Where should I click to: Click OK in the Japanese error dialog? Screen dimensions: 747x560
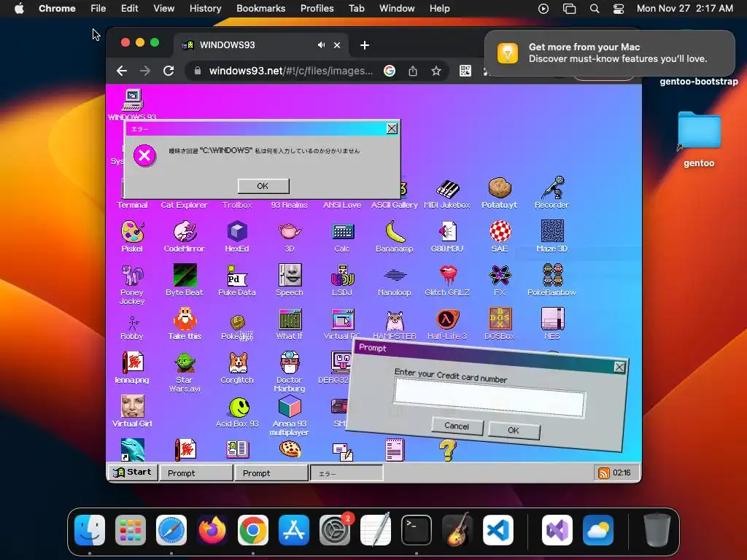click(263, 186)
